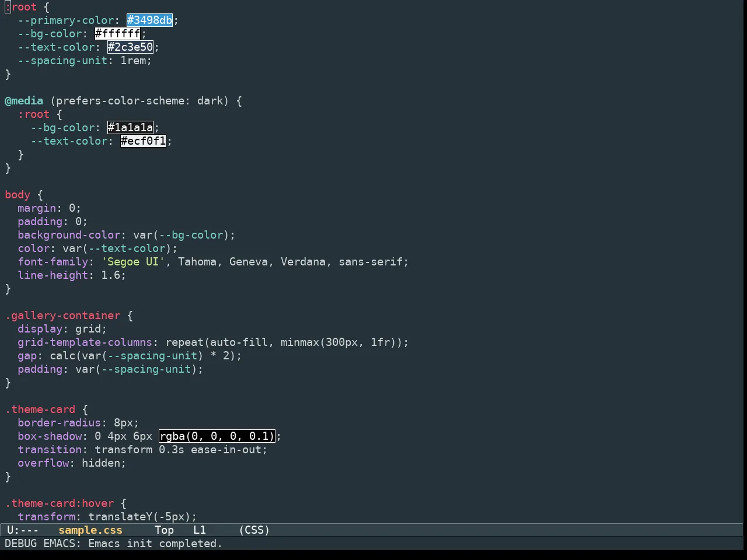Click the (CSS) major mode indicator
Viewport: 747px width, 560px height.
click(254, 530)
